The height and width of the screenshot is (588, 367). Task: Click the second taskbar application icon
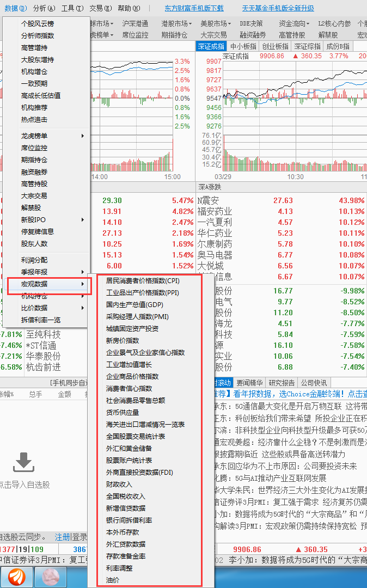tap(51, 578)
